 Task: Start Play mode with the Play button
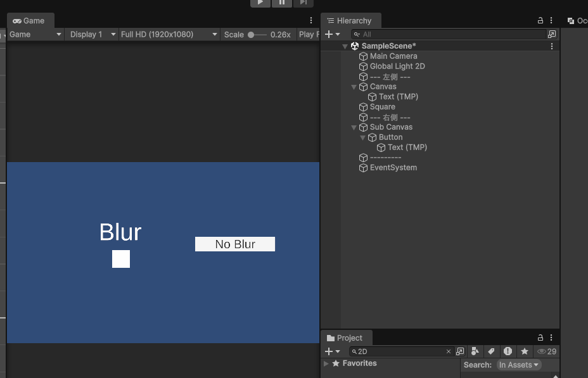tap(260, 3)
